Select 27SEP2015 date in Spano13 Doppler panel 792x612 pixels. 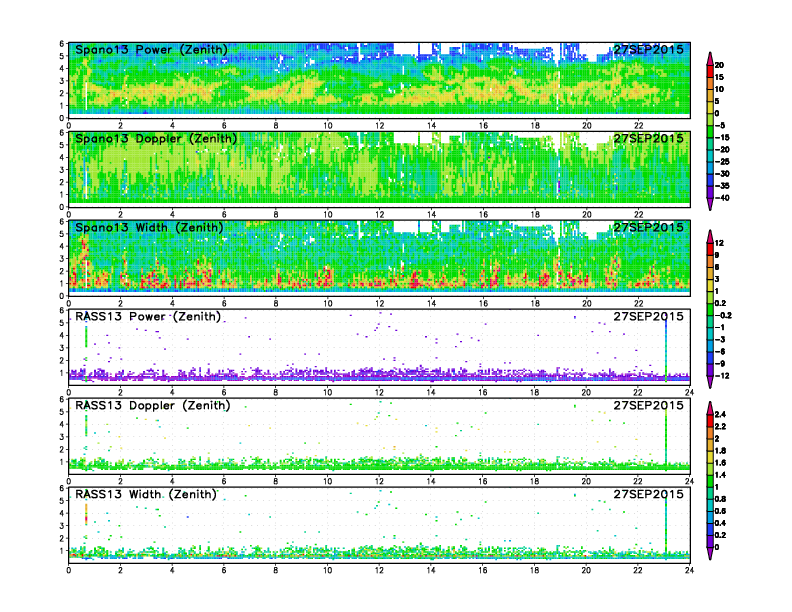(649, 138)
